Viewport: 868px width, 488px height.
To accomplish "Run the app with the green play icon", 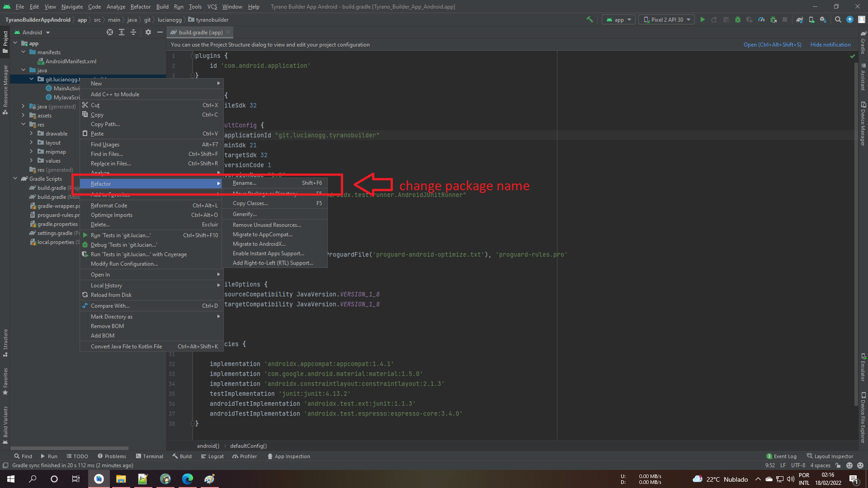I will [703, 19].
